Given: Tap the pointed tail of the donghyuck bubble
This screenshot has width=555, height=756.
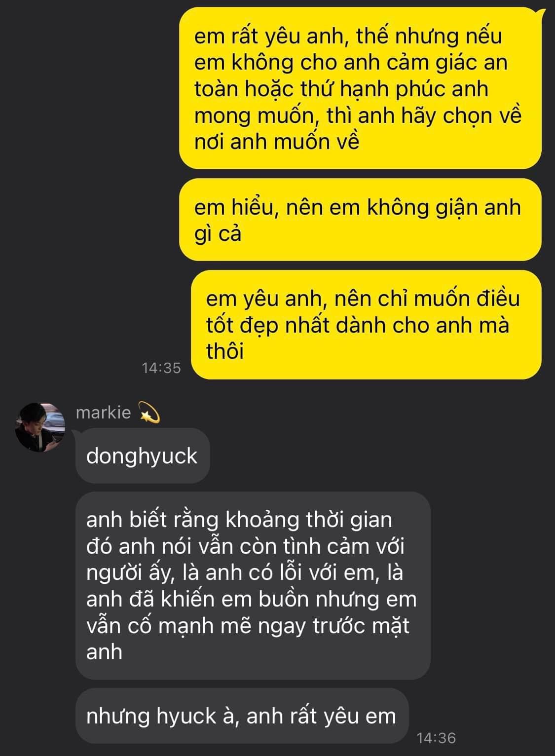Looking at the screenshot, I should click(x=78, y=434).
